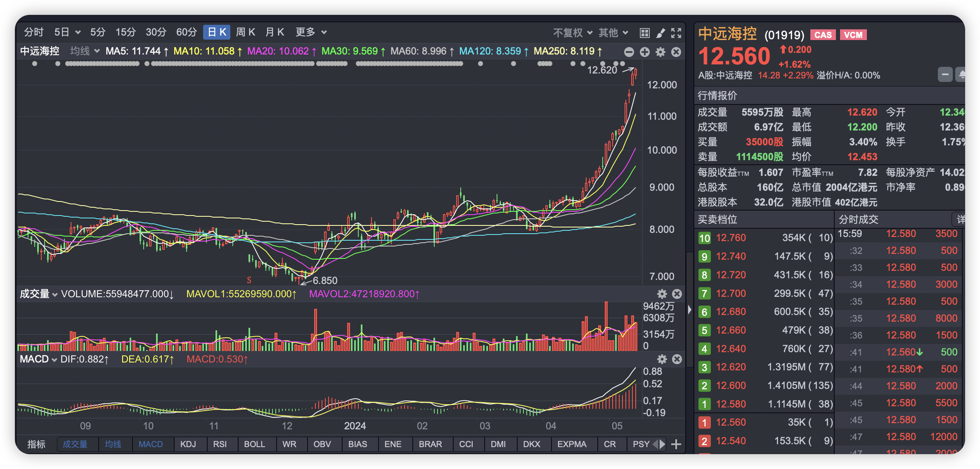This screenshot has width=980, height=469.
Task: Click the alert bell icon
Action: [961, 75]
